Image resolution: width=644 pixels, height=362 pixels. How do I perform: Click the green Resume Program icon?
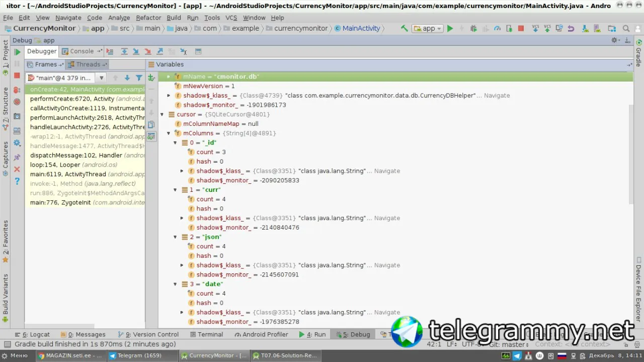click(17, 52)
